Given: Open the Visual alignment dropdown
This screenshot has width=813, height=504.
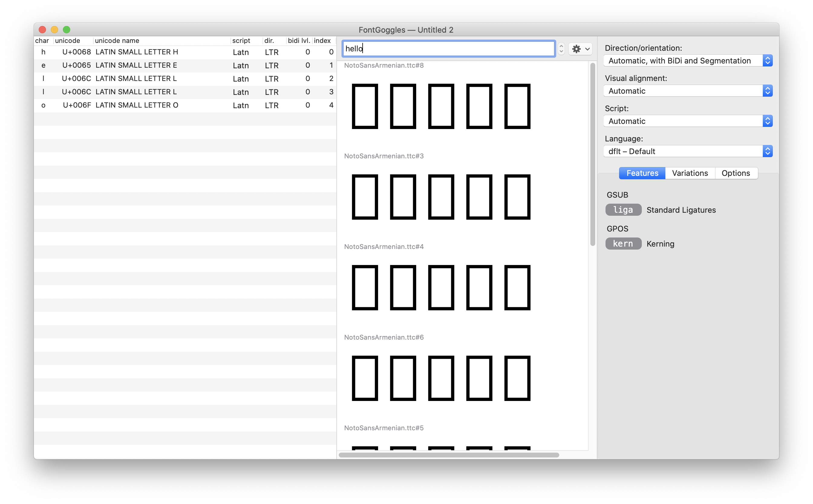Looking at the screenshot, I should (x=687, y=91).
